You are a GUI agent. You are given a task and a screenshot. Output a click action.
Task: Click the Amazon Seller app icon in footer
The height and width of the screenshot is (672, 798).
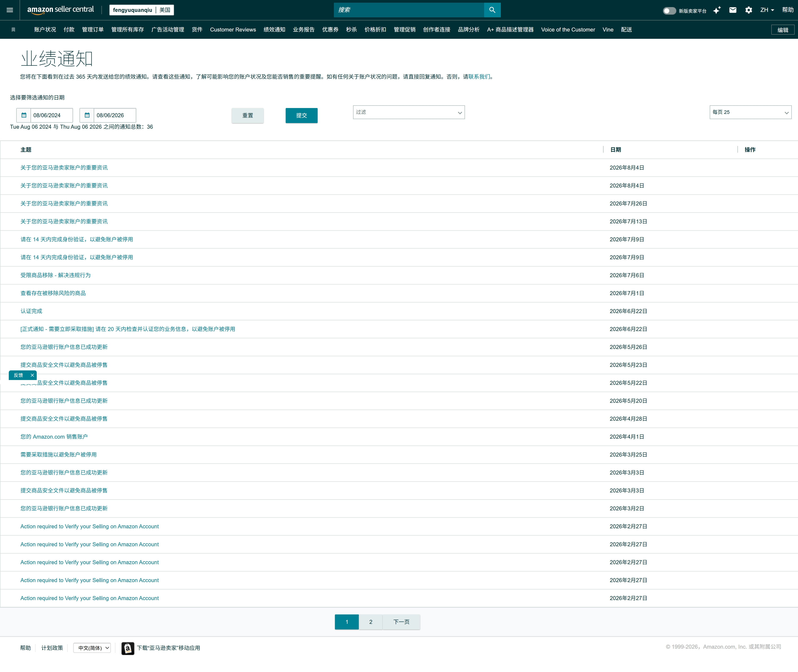[x=128, y=648]
